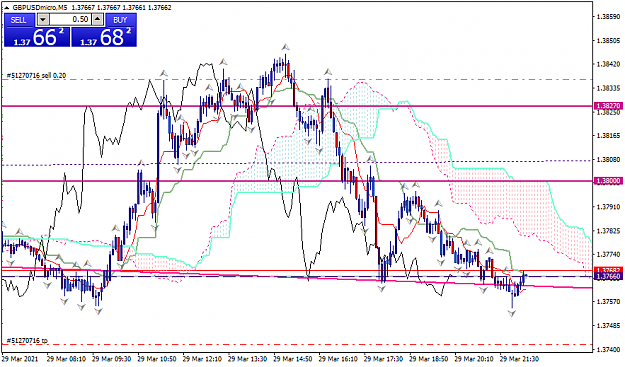The height and width of the screenshot is (367, 625).
Task: Click 1.38250 on the price scale
Action: pos(609,112)
